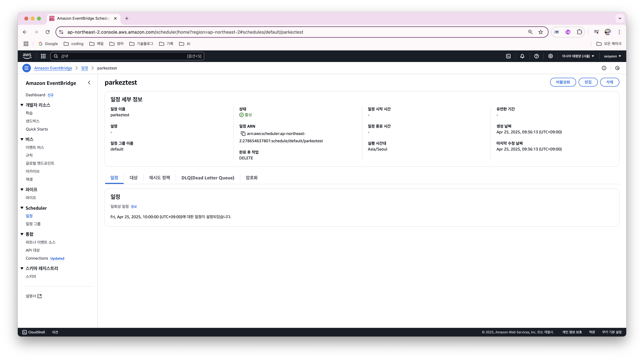Viewport: 644px width, 360px height.
Task: Open AWS settings gear icon
Action: (x=551, y=56)
